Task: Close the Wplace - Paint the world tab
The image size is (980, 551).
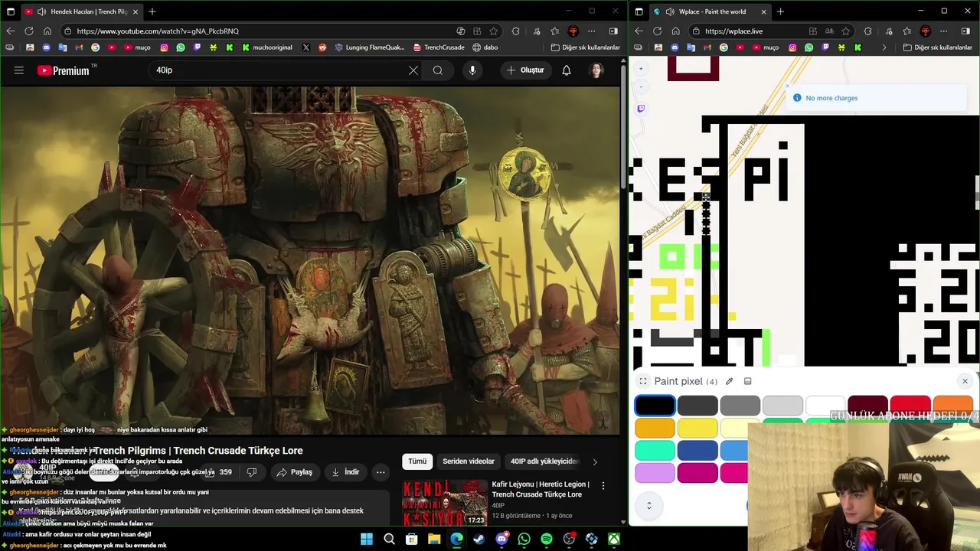Action: click(x=763, y=11)
